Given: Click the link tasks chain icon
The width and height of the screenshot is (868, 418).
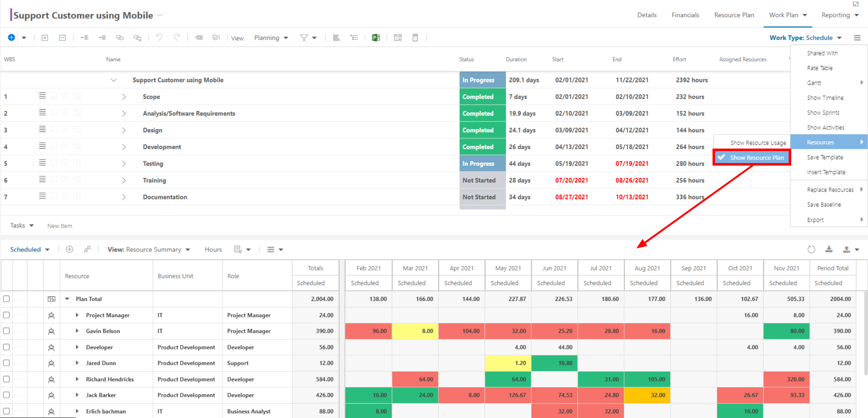Looking at the screenshot, I should (x=120, y=37).
